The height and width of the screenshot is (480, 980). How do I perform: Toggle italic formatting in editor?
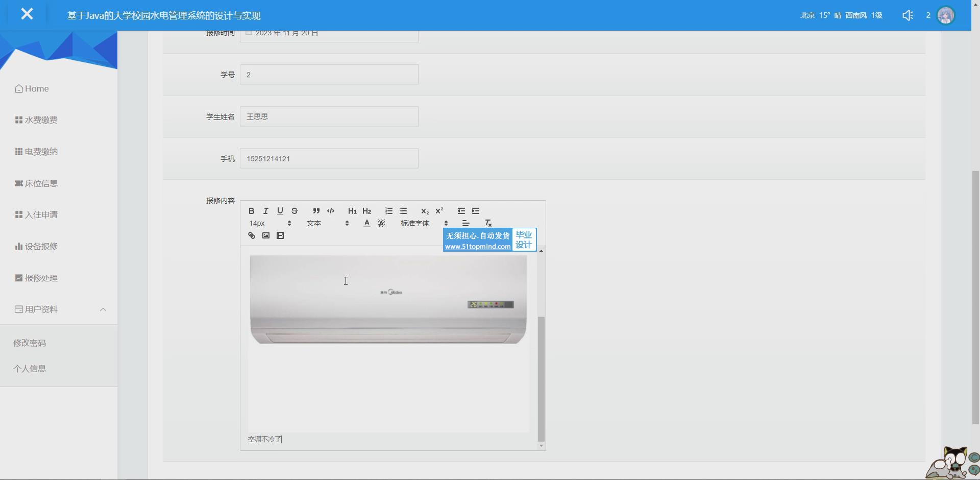point(265,211)
